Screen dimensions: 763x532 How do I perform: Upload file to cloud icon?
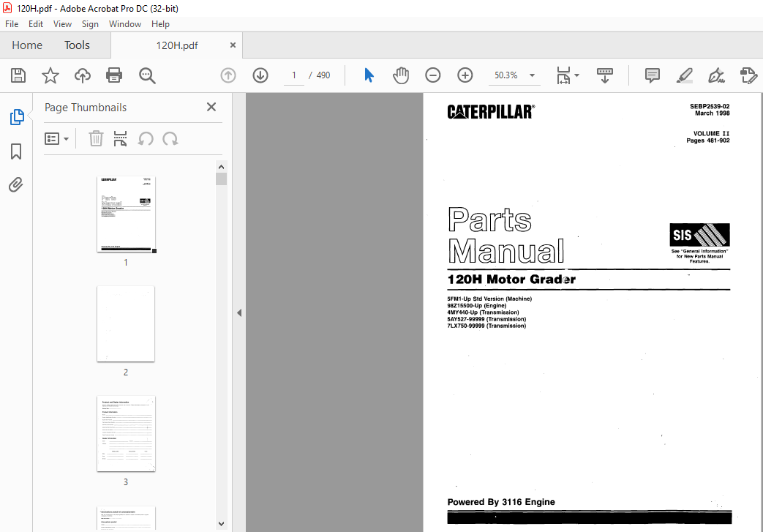[82, 75]
